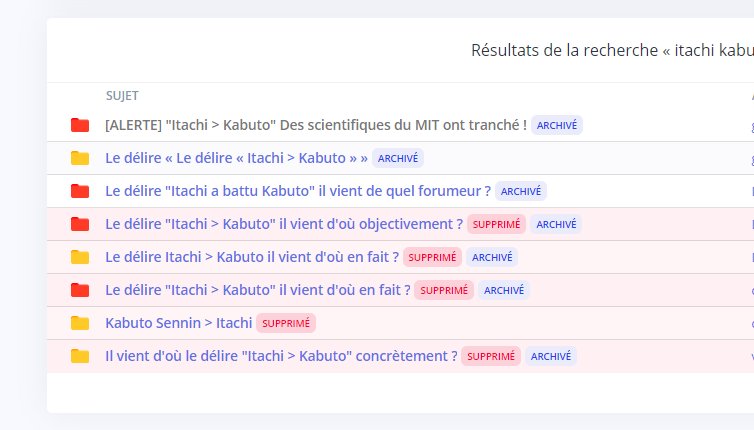Screen dimensions: 754x430
Task: Click red folder icon beside ALERTE topic
Action: (x=80, y=125)
